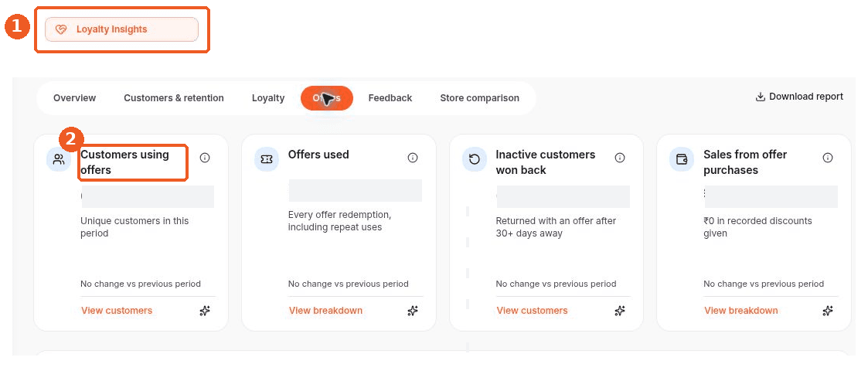Show info for Customers using offers
This screenshot has width=868, height=371.
(205, 158)
